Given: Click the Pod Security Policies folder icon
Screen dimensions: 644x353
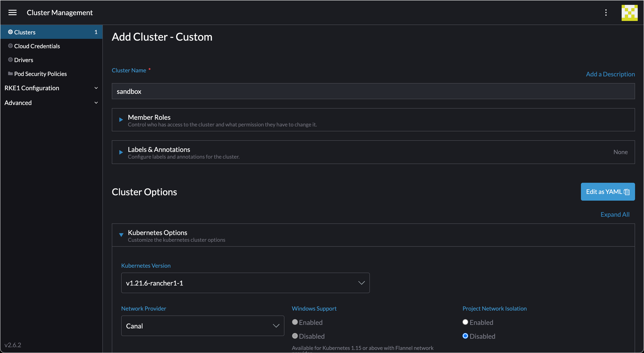Looking at the screenshot, I should tap(10, 74).
